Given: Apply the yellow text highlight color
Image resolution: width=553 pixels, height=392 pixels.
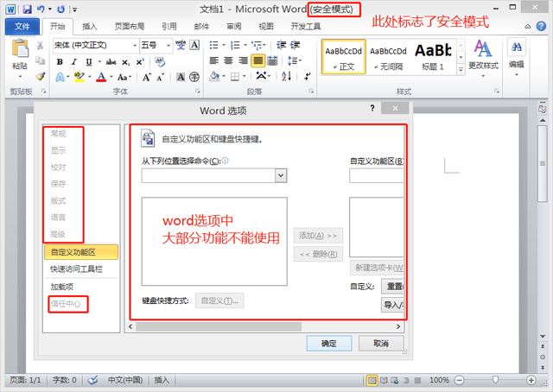Looking at the screenshot, I should pyautogui.click(x=79, y=77).
